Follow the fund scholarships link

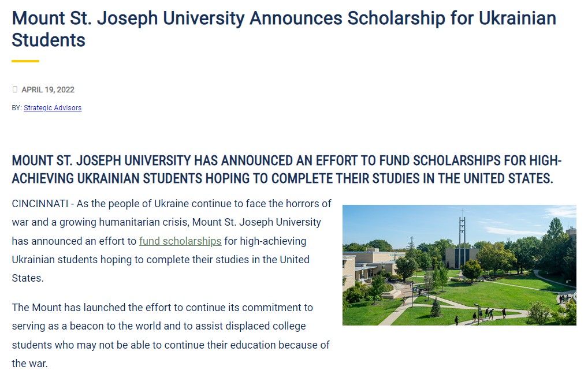pyautogui.click(x=180, y=241)
